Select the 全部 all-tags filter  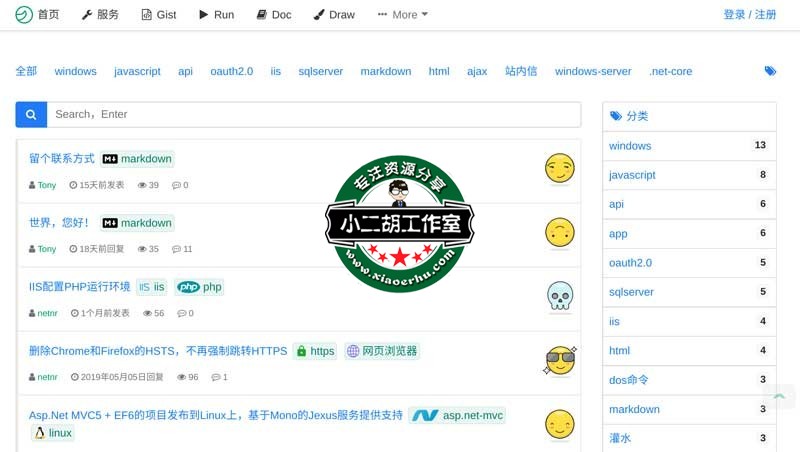pyautogui.click(x=26, y=72)
